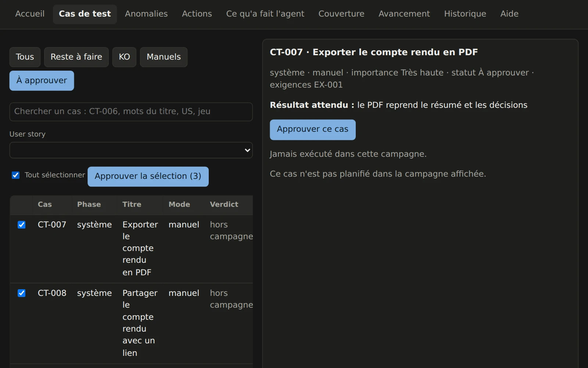The width and height of the screenshot is (588, 368).
Task: Click the Verdict column header
Action: pyautogui.click(x=224, y=205)
